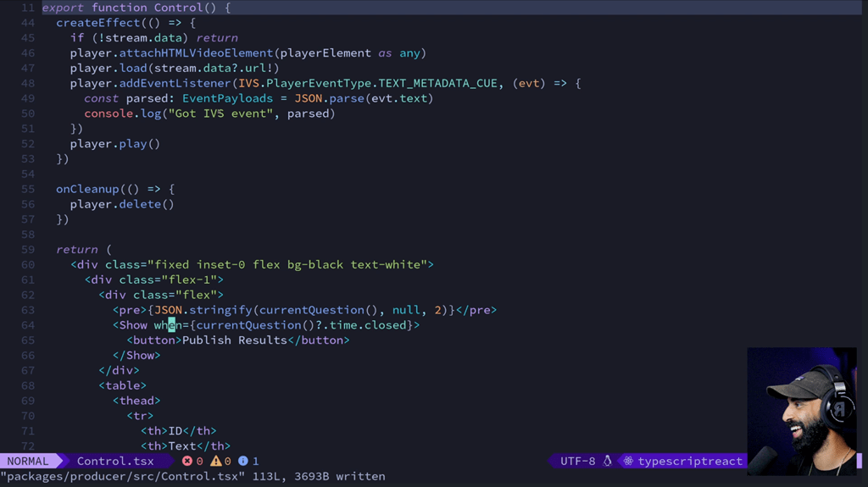Image resolution: width=868 pixels, height=487 pixels.
Task: Click the UTF-8 encoding label
Action: click(577, 461)
